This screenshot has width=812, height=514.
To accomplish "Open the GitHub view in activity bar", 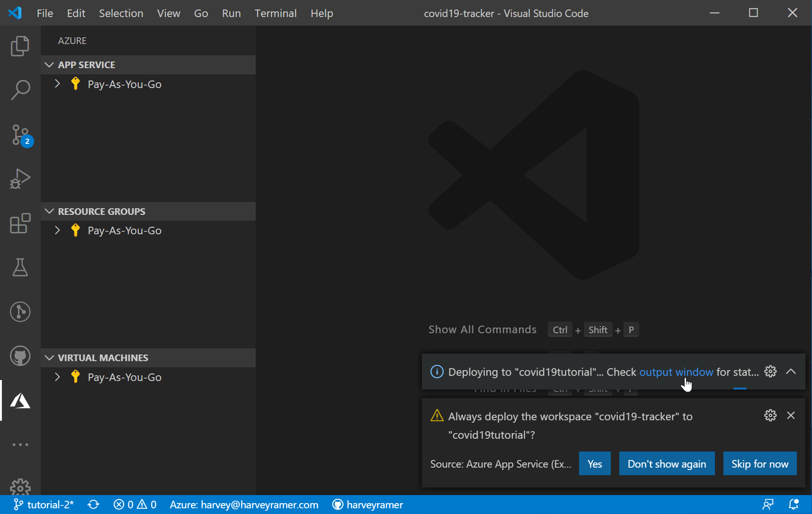I will click(20, 356).
